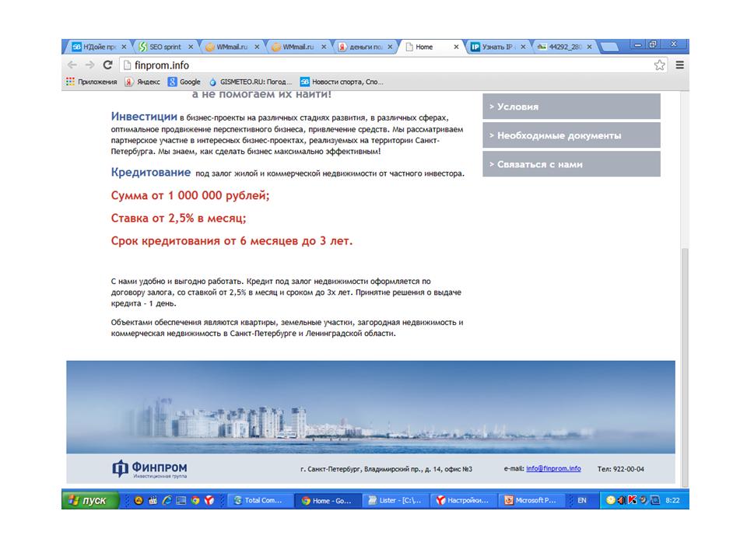
Task: Open the Google bookmark
Action: coord(184,82)
